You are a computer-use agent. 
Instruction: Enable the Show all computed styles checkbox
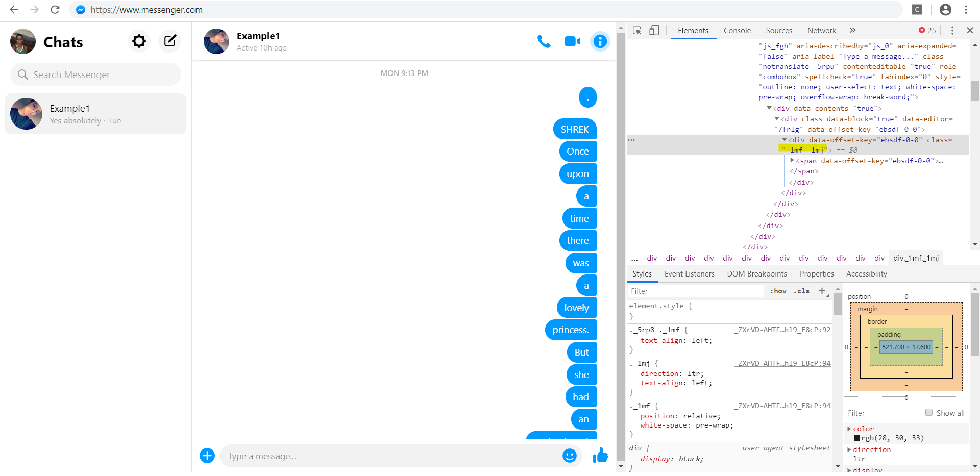coord(928,413)
